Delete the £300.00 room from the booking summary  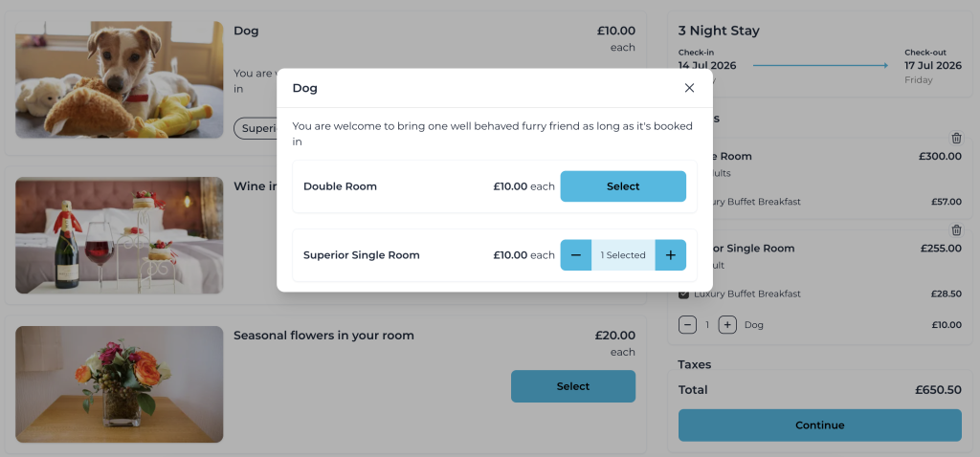[x=956, y=139]
